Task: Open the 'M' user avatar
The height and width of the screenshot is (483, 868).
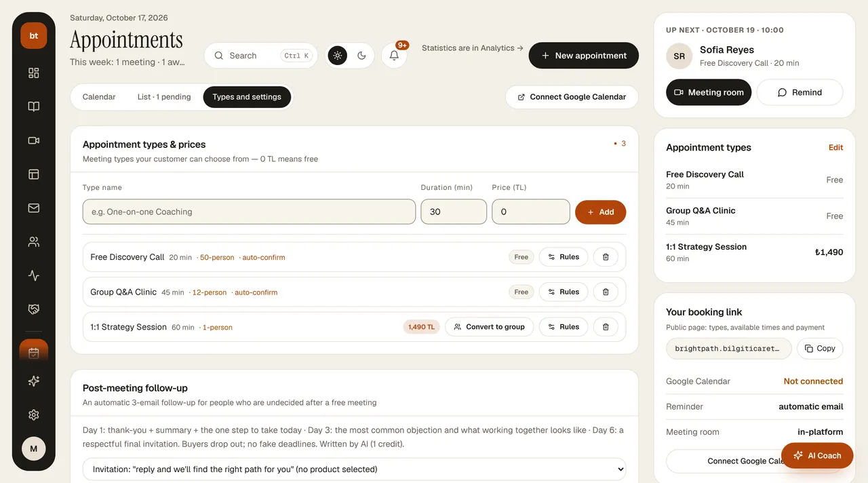Action: [x=34, y=448]
